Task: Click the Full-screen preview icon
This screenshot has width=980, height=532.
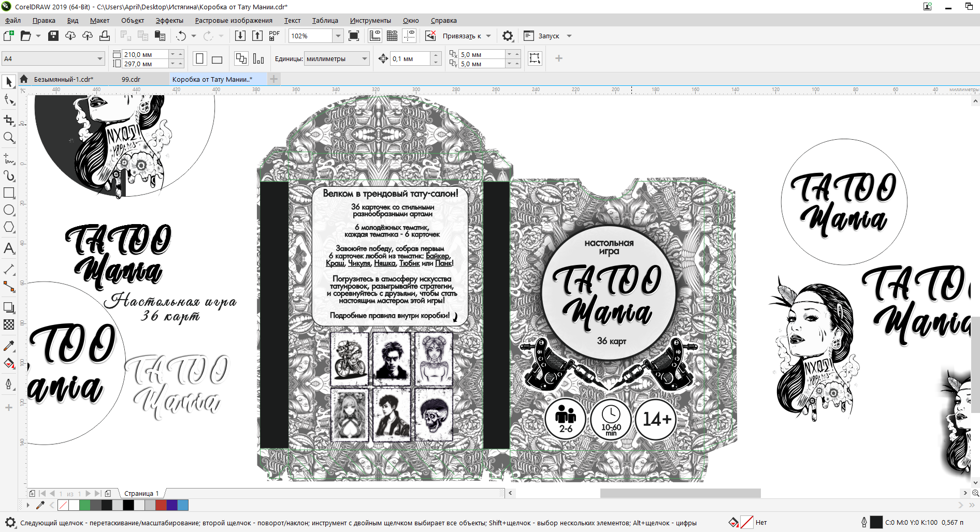Action: (x=354, y=36)
